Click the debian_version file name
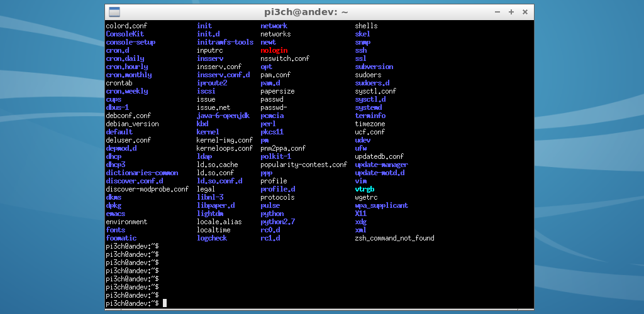The image size is (644, 314). 132,124
